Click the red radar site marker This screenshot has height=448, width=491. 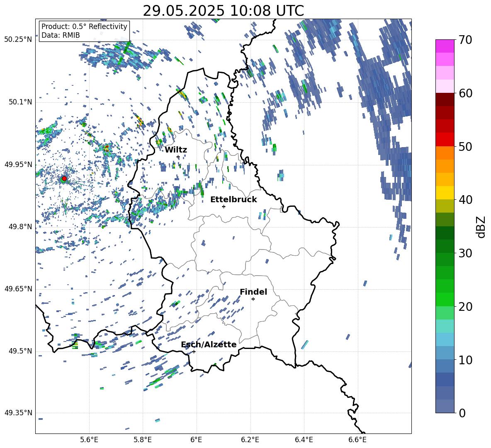pyautogui.click(x=64, y=179)
